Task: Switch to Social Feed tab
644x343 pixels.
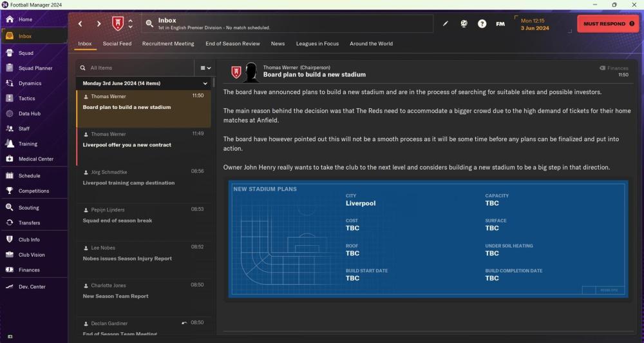Action: pos(117,44)
